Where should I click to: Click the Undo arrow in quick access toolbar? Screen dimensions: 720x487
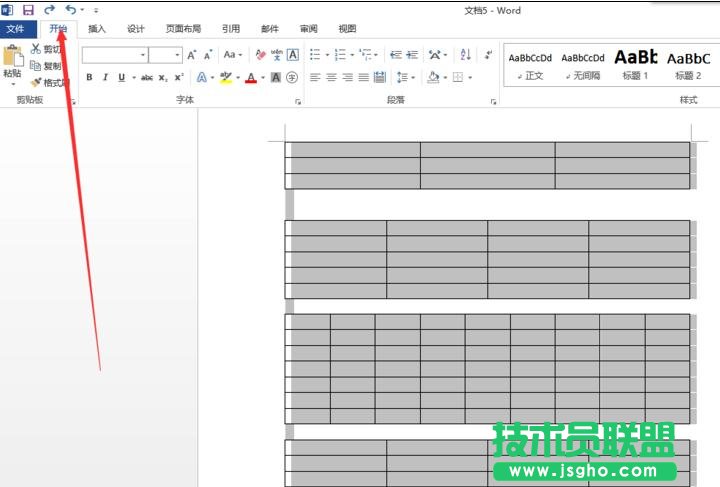(71, 9)
